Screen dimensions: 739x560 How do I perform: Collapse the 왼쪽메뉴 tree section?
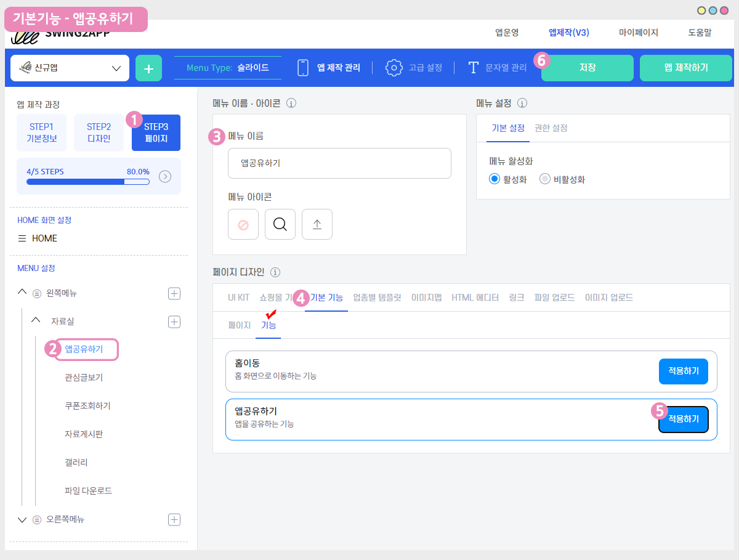(x=23, y=293)
